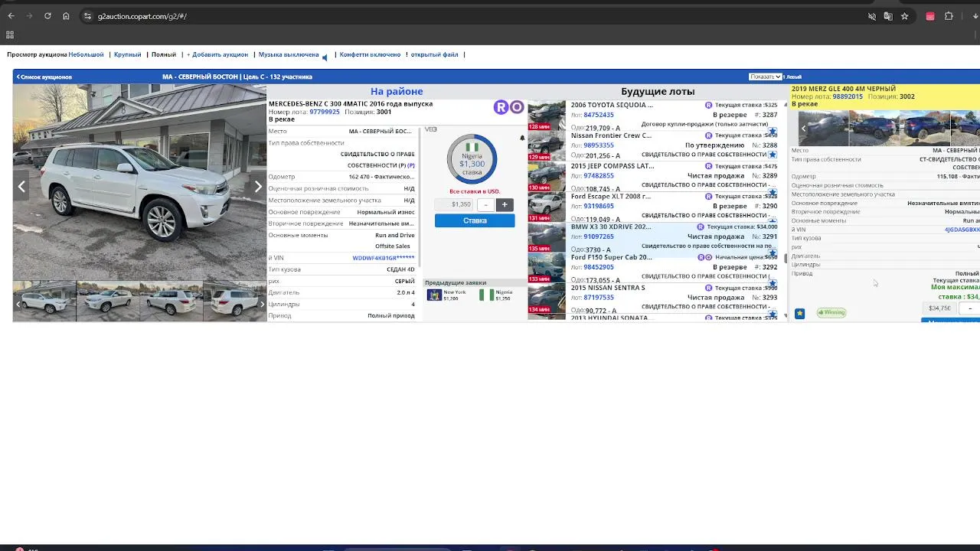Show next photo of the white SUV
The image size is (980, 551).
(258, 186)
